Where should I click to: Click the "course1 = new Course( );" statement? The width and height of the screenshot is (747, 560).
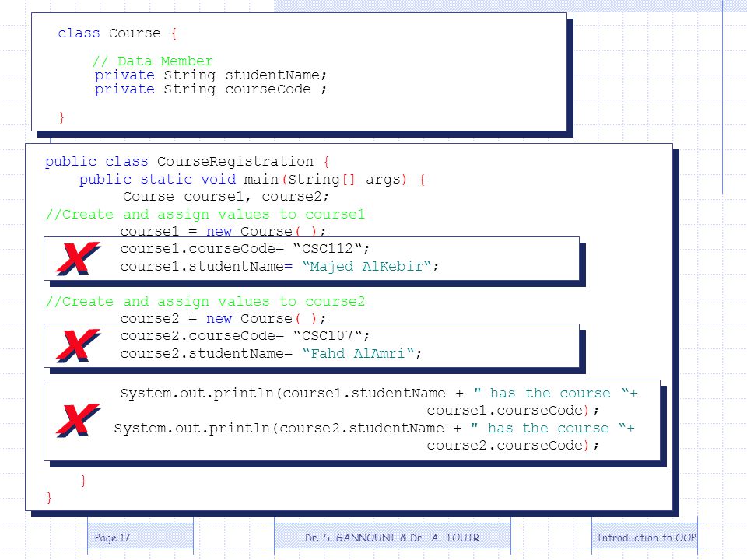(223, 232)
